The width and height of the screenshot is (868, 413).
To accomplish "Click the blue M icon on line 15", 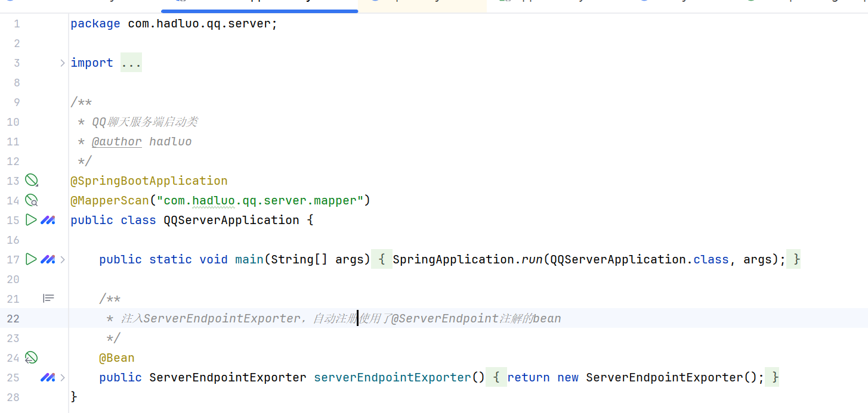I will pos(48,220).
